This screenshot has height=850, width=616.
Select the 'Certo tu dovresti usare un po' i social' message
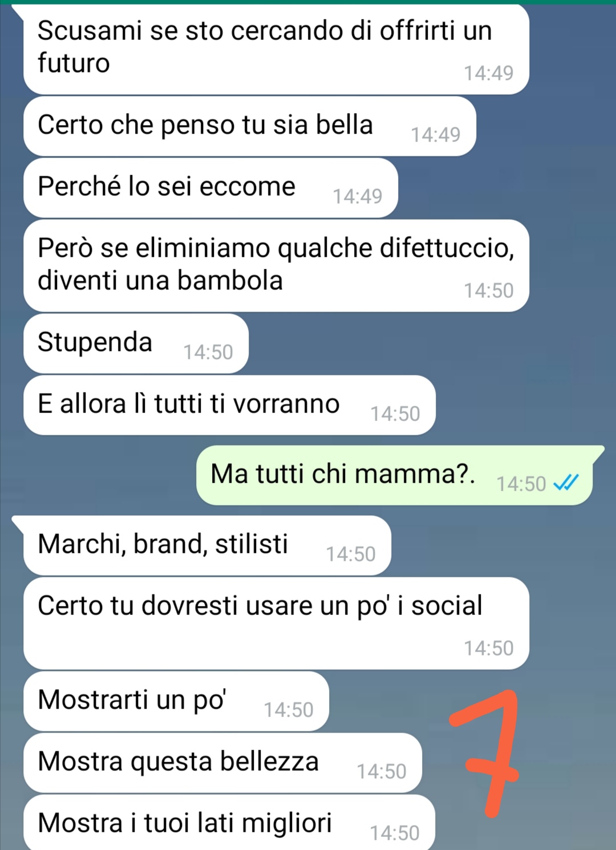[276, 623]
